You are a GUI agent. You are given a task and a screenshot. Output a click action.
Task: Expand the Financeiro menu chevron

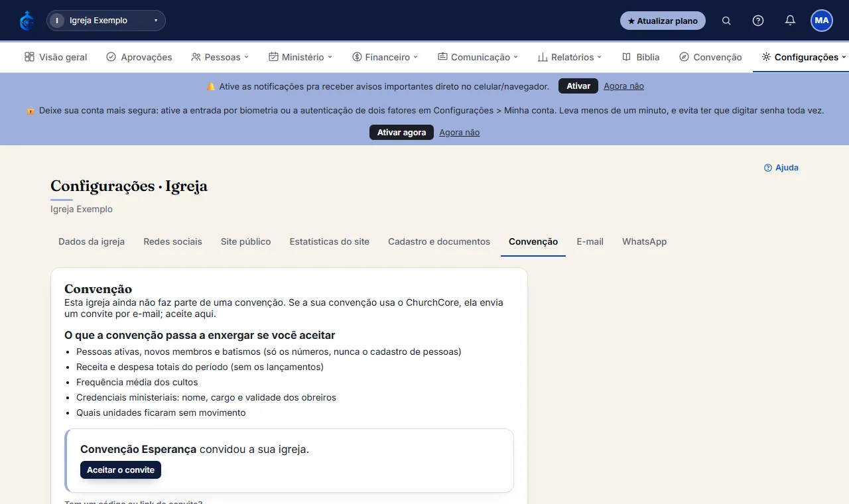click(x=416, y=57)
